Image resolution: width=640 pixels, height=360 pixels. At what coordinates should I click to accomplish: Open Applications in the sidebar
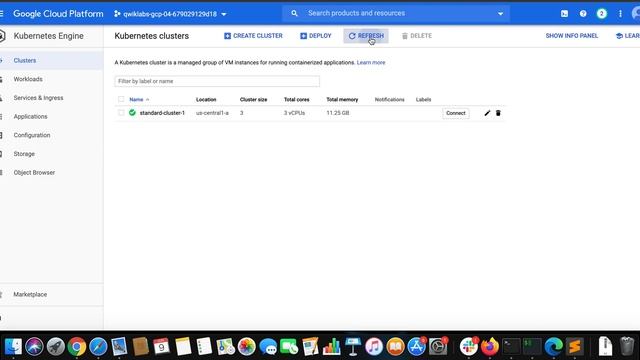click(31, 116)
